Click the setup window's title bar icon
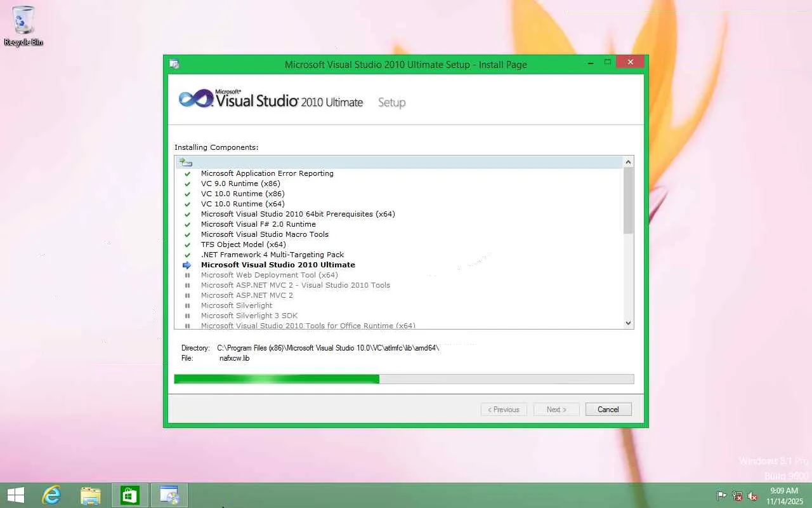812x508 pixels. pos(174,63)
